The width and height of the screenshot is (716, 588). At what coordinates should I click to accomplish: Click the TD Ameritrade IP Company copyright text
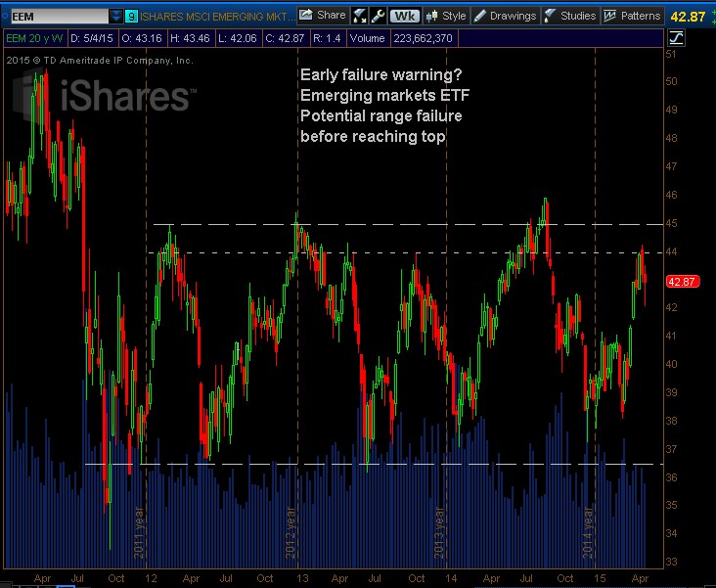(100, 61)
